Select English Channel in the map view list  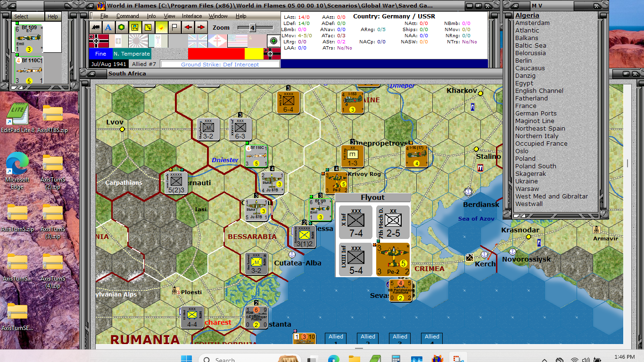(539, 90)
